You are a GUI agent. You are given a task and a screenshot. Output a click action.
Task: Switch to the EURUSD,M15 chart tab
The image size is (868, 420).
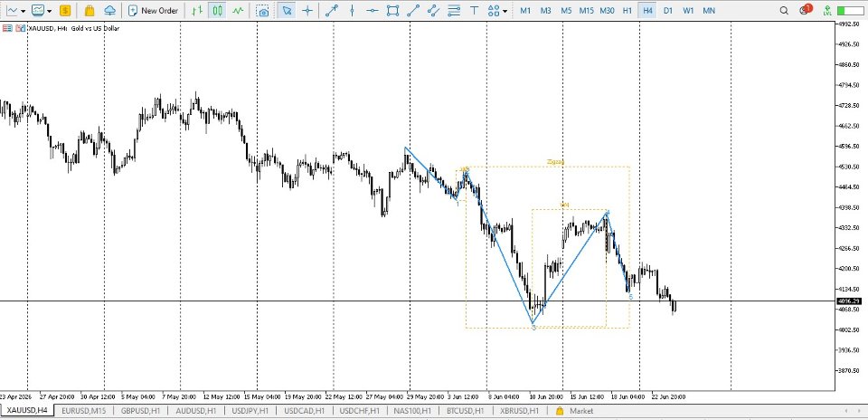click(x=82, y=411)
